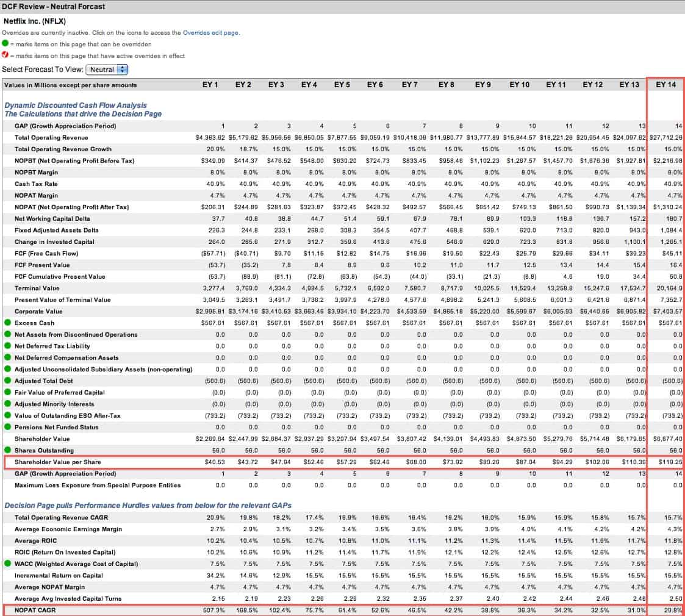Click override icon beside Pensions Net Funded Status
685x616 pixels.
click(x=7, y=427)
